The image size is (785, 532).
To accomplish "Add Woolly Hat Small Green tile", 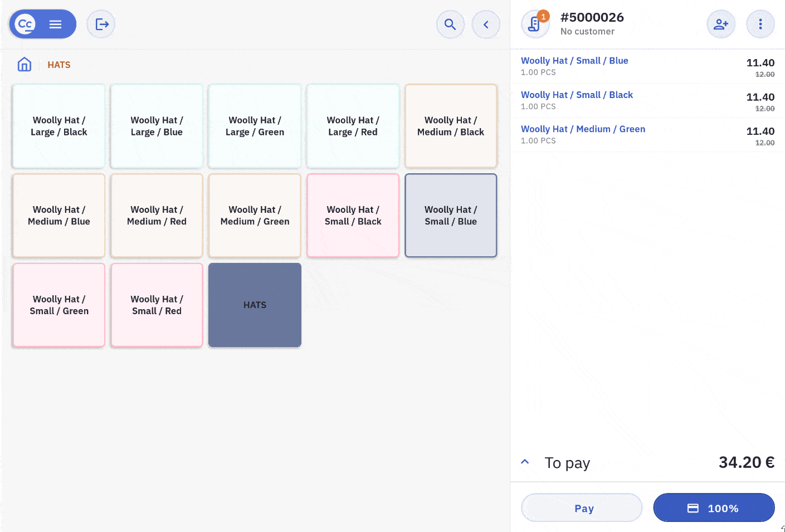I will pos(59,305).
